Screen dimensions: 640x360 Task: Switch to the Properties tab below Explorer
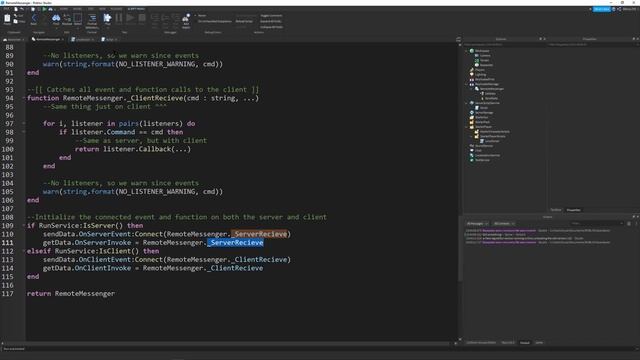pos(573,210)
